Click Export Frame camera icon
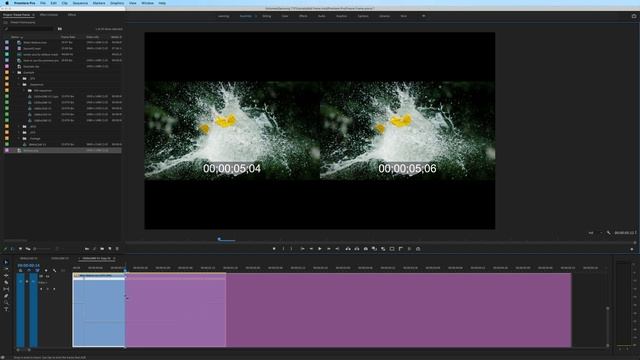Viewport: 640px width, 360px height. point(366,249)
